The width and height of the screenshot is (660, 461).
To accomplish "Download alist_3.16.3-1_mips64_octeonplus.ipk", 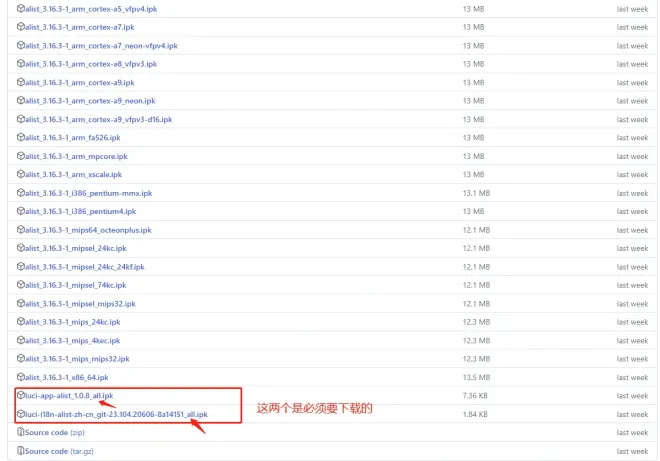I will click(x=88, y=230).
